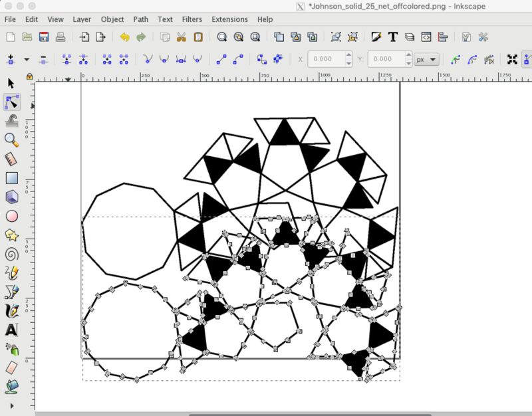Open Inkscape preferences
The height and width of the screenshot is (416, 532).
point(483,37)
